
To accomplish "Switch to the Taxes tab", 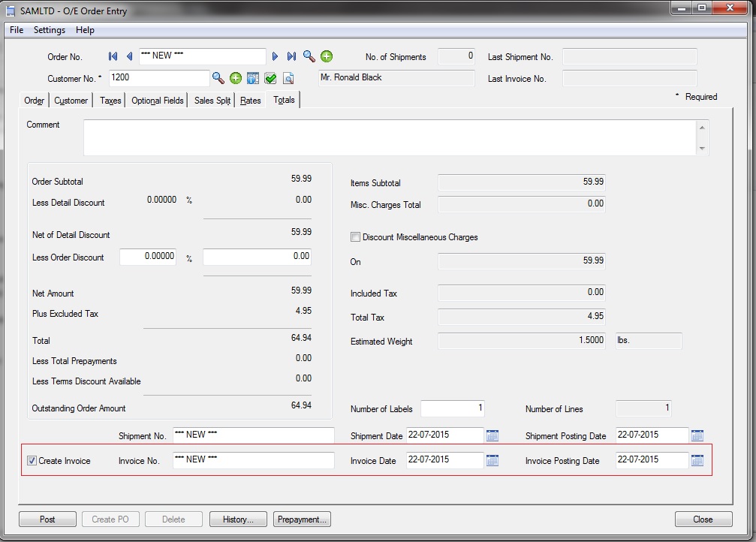I will [x=110, y=101].
